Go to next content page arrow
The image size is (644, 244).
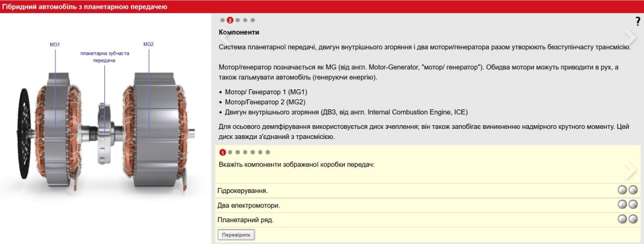pos(630,38)
